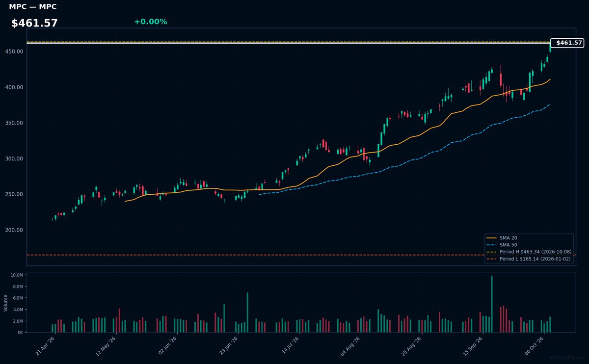Click the 300.00 price axis label

coord(14,159)
